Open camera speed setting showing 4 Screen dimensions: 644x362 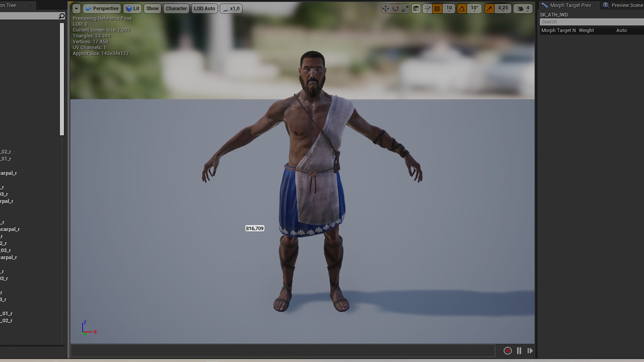click(523, 9)
